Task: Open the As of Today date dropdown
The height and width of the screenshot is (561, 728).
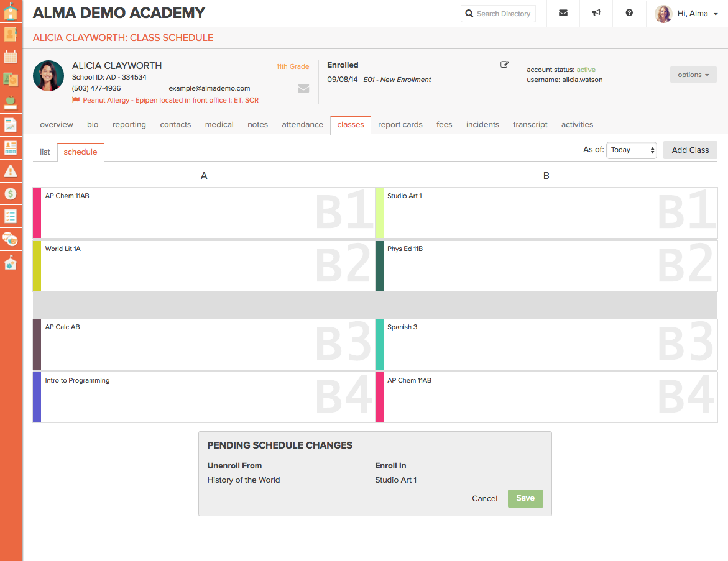Action: pos(631,150)
